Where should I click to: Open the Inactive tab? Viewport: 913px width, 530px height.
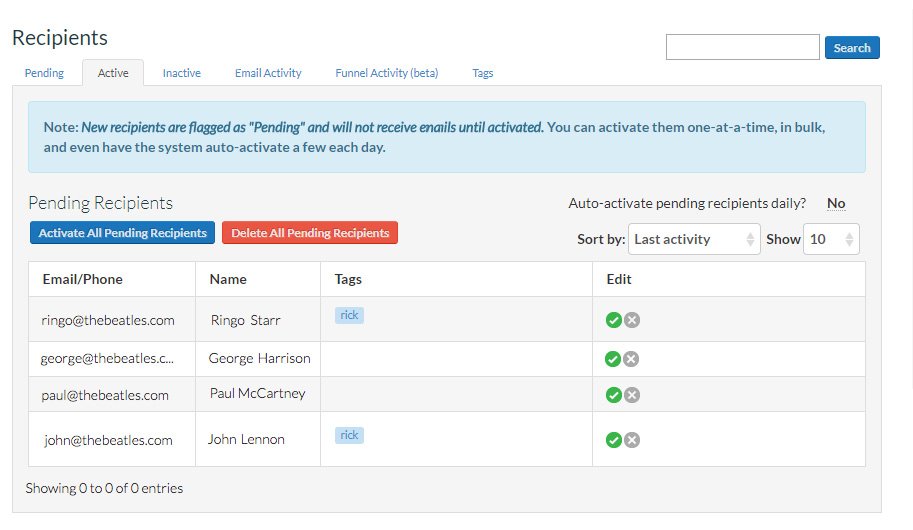[182, 73]
